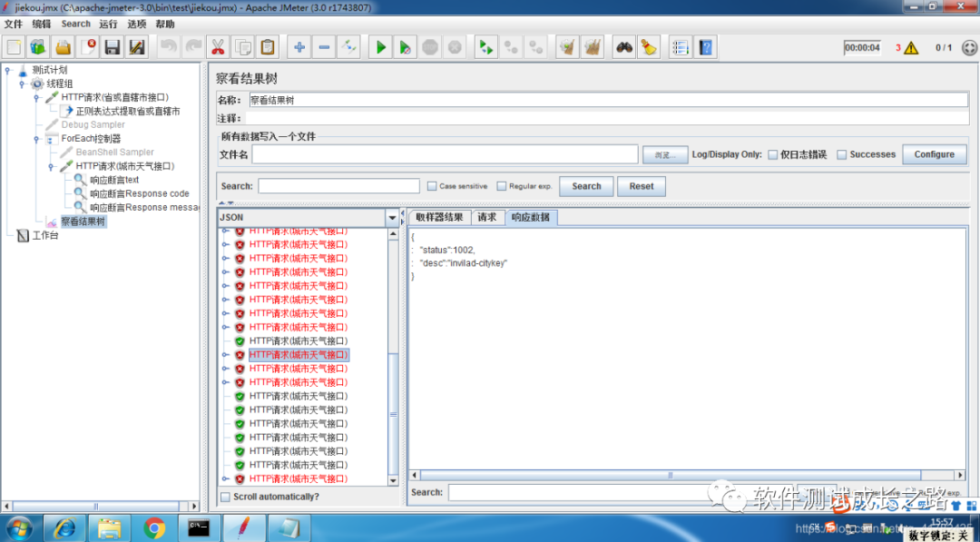Enable the Case sensitive checkbox
The height and width of the screenshot is (542, 980).
(432, 186)
